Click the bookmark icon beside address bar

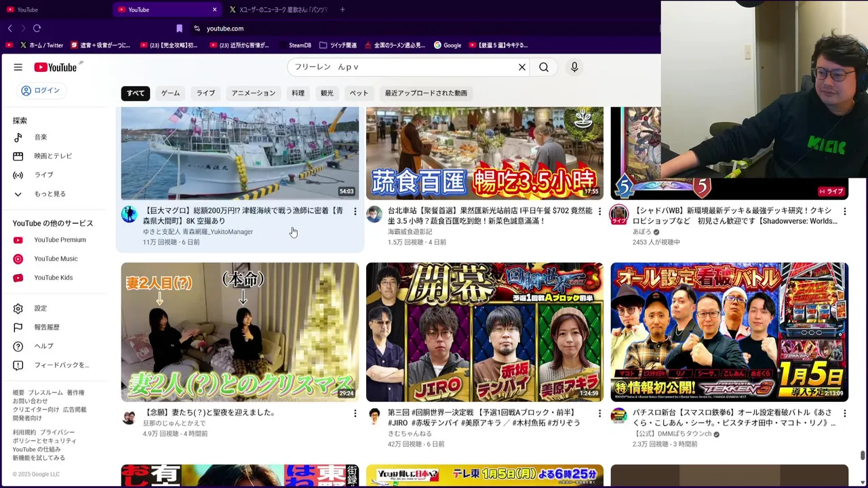pyautogui.click(x=179, y=28)
